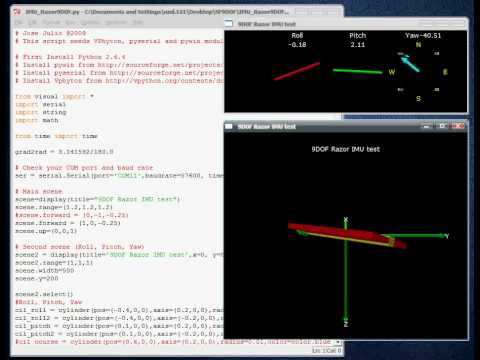The height and width of the screenshot is (360, 480).
Task: Open the Help menu
Action: click(x=138, y=22)
